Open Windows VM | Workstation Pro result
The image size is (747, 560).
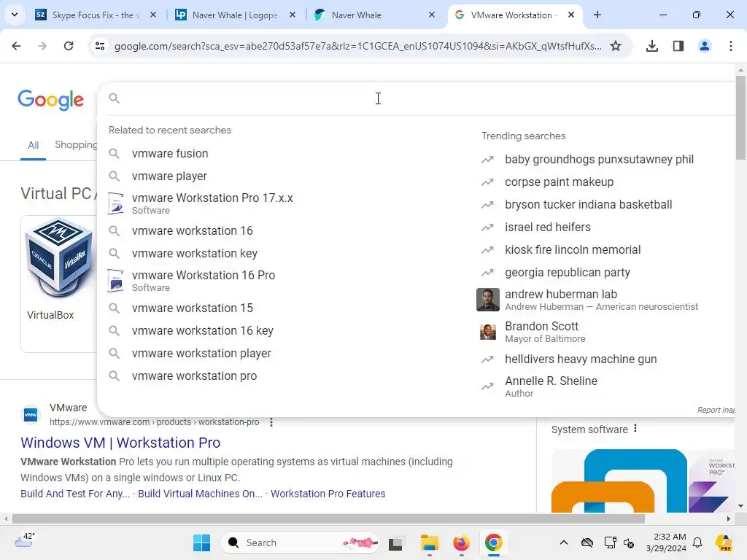tap(120, 443)
